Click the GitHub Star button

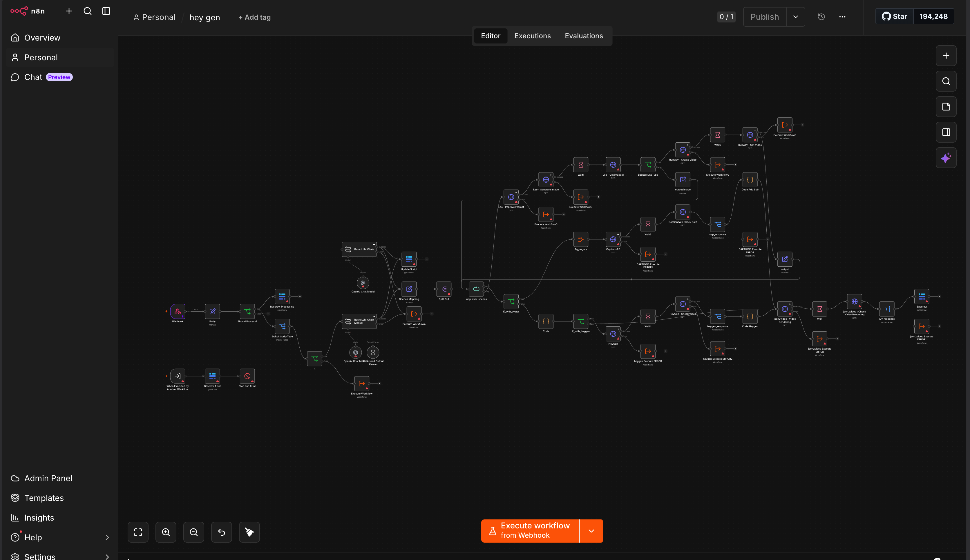pos(895,17)
